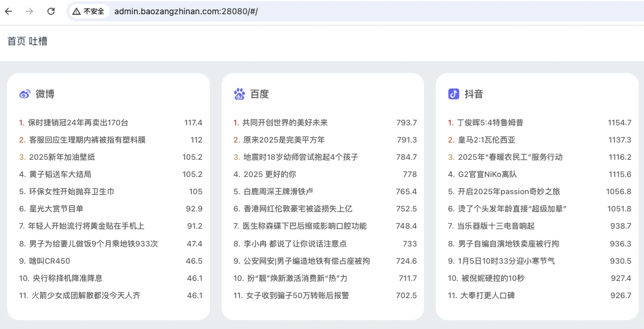This screenshot has width=644, height=329.
Task: Click the 不安全 security warning badge
Action: [89, 11]
